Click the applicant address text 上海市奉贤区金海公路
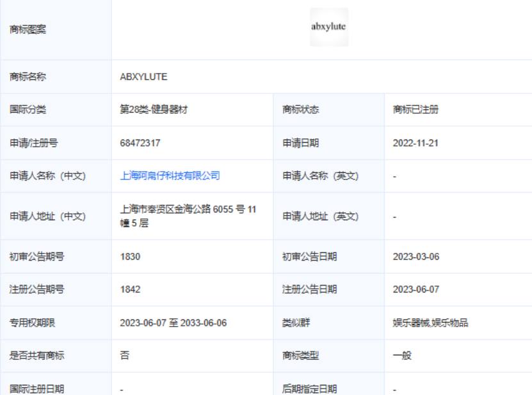532x395 pixels. click(165, 209)
